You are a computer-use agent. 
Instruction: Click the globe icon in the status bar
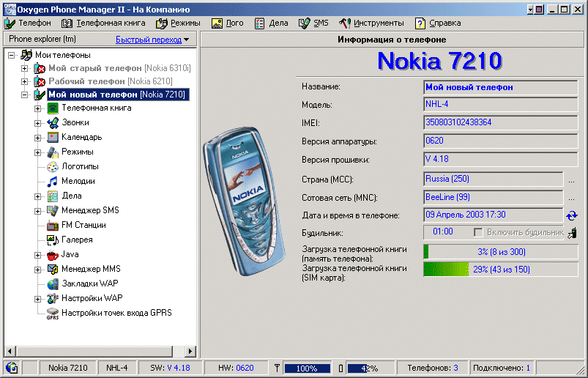12,368
